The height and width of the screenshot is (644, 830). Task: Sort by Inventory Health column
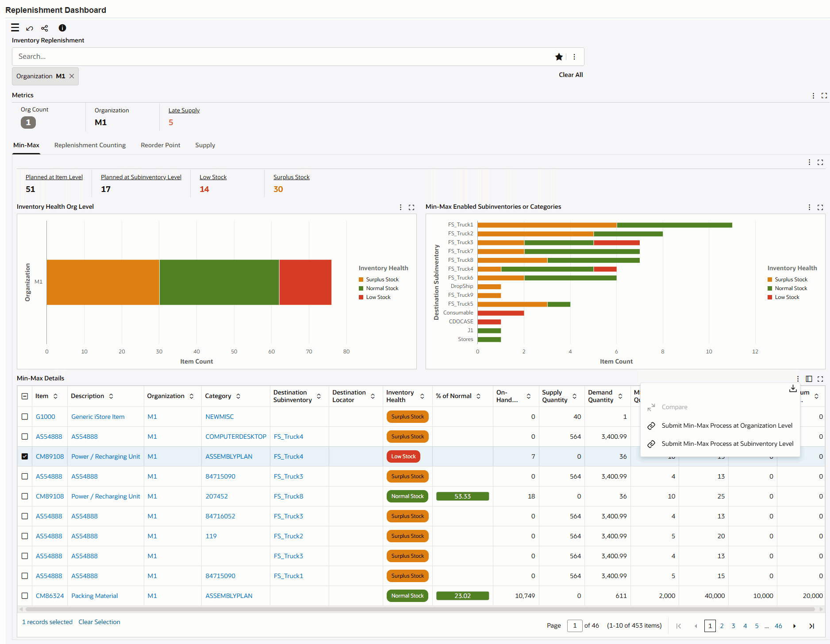point(422,396)
